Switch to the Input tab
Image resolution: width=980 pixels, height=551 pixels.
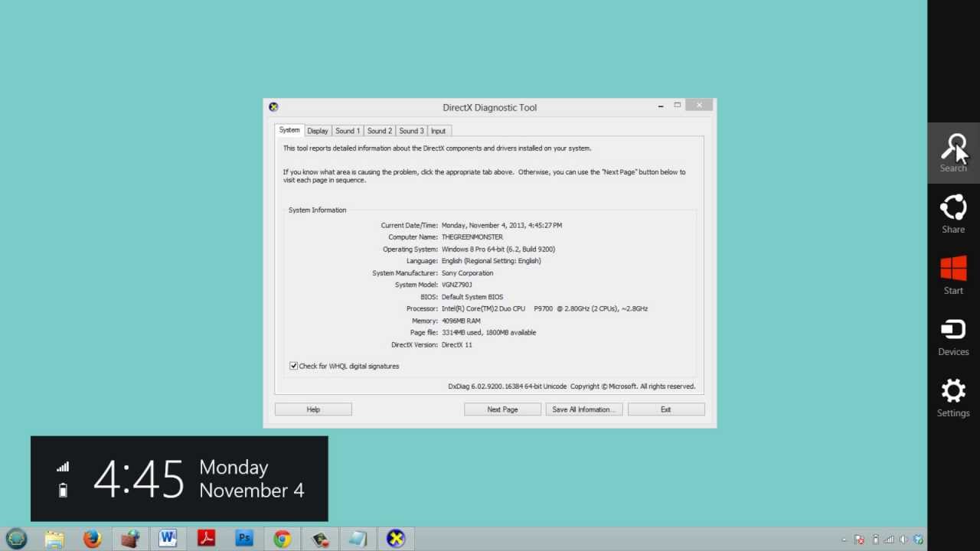pos(438,131)
